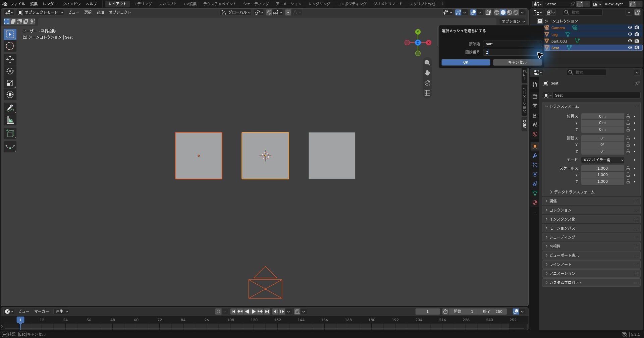Click the zoom magnifier viewport icon

coord(427,63)
